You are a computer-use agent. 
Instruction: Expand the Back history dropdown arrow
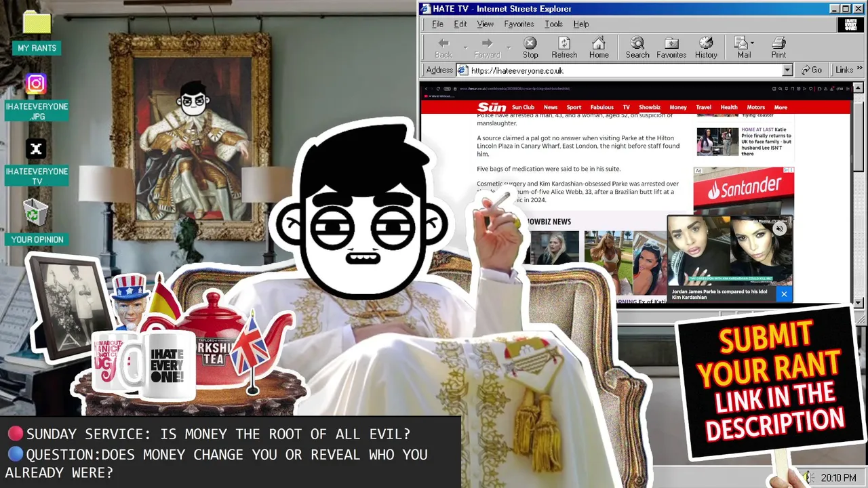(465, 47)
